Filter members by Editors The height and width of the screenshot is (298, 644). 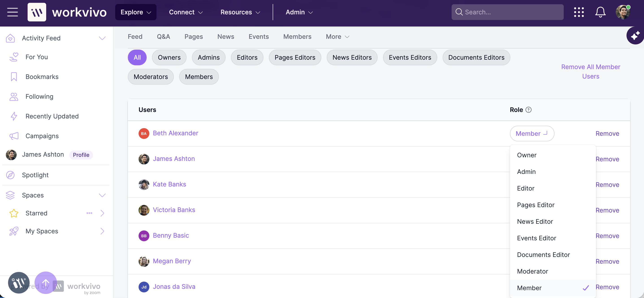(x=247, y=57)
